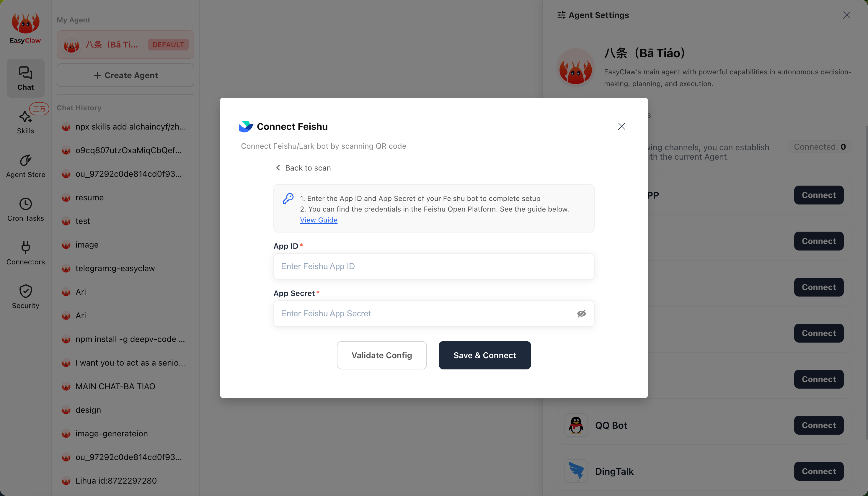Click the 三万 badge on Skills
The image size is (868, 496).
(39, 109)
